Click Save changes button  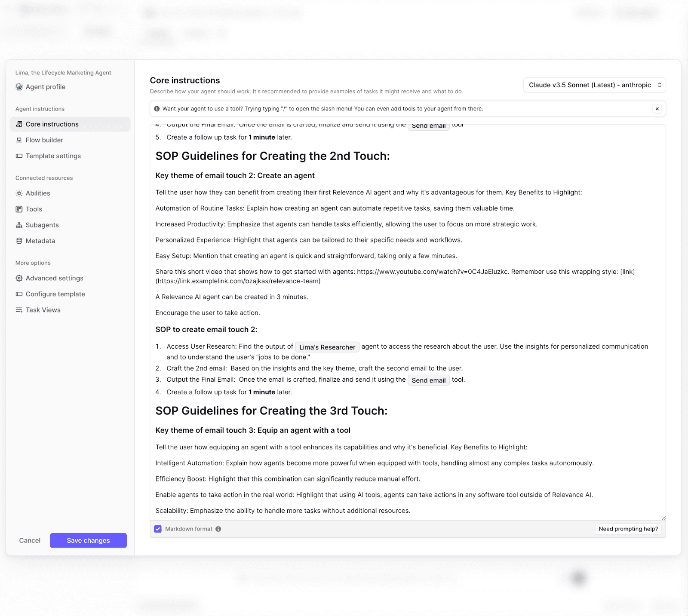coord(88,540)
